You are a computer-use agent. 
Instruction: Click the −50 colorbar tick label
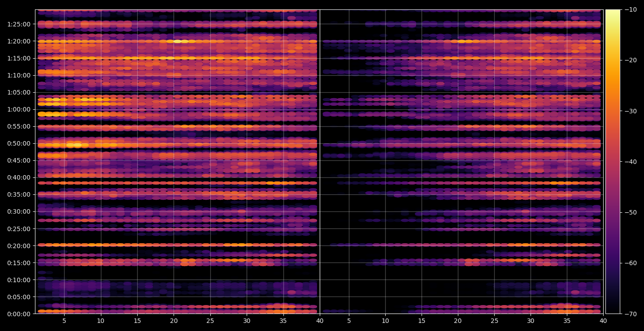pos(630,212)
